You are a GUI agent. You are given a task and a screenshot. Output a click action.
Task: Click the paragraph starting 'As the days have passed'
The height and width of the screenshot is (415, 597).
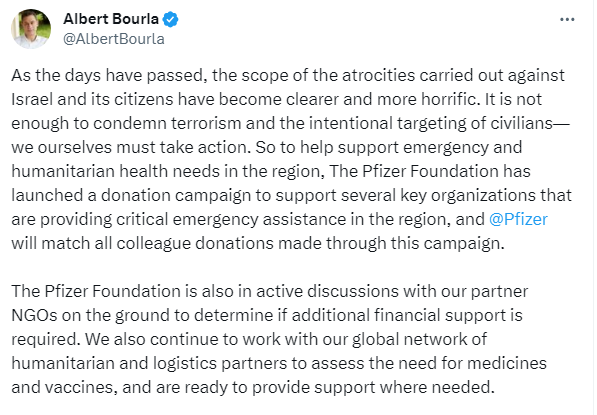(291, 159)
